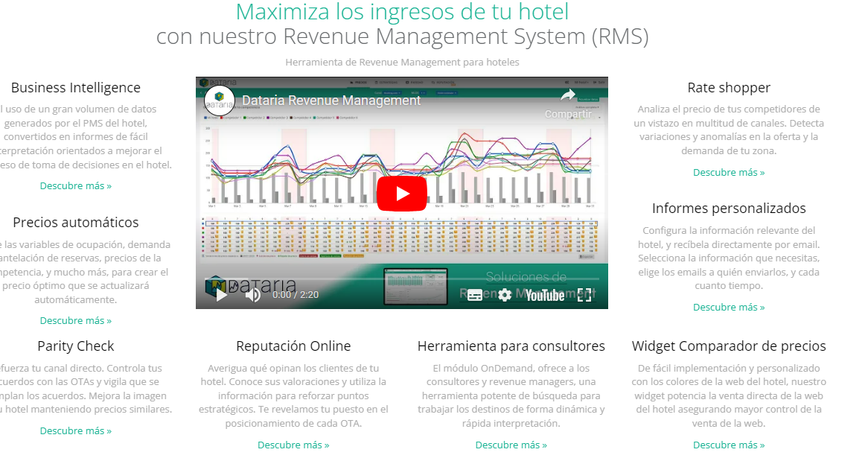Select the Herramienta para consultores heading

511,346
